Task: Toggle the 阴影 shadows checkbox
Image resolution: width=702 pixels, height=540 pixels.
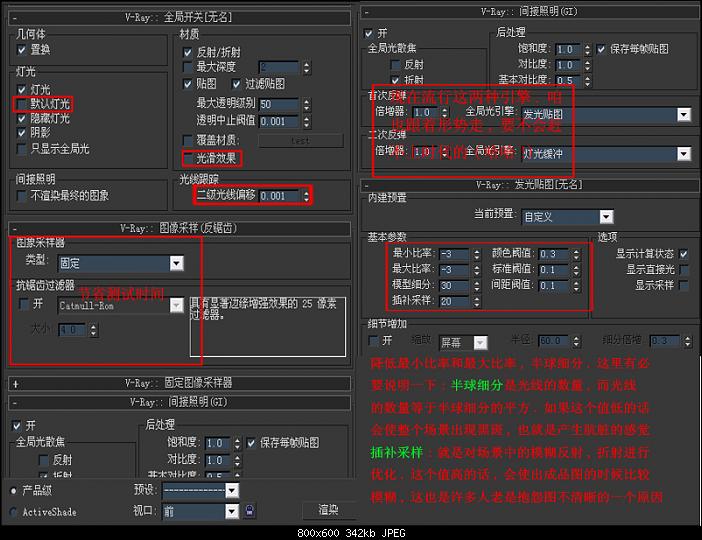Action: (x=21, y=133)
